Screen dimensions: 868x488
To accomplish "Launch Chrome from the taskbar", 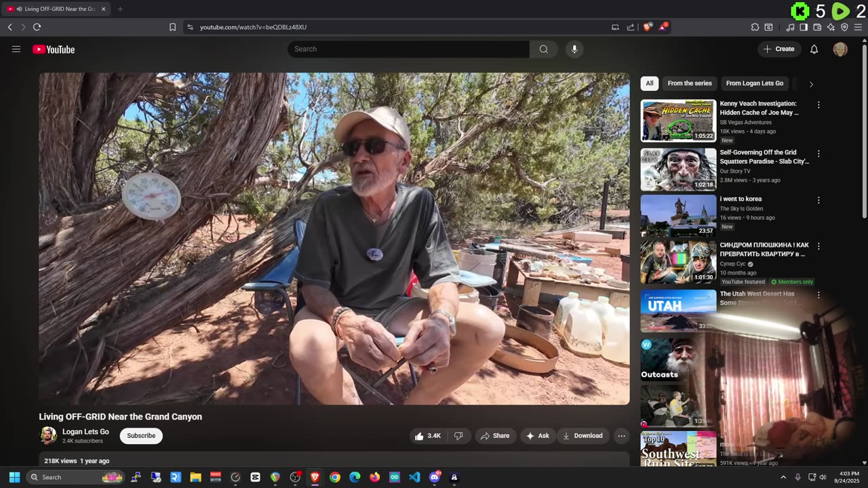I will (335, 477).
